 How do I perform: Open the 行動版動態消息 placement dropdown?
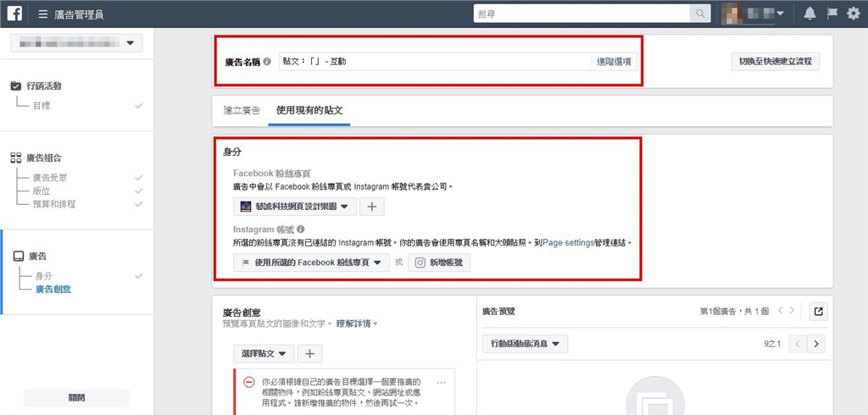[x=525, y=344]
